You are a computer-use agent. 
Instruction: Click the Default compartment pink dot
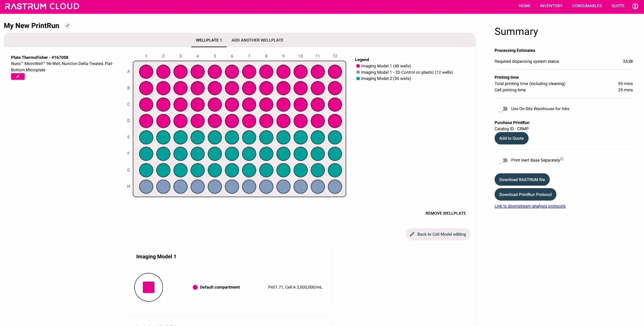tap(195, 287)
